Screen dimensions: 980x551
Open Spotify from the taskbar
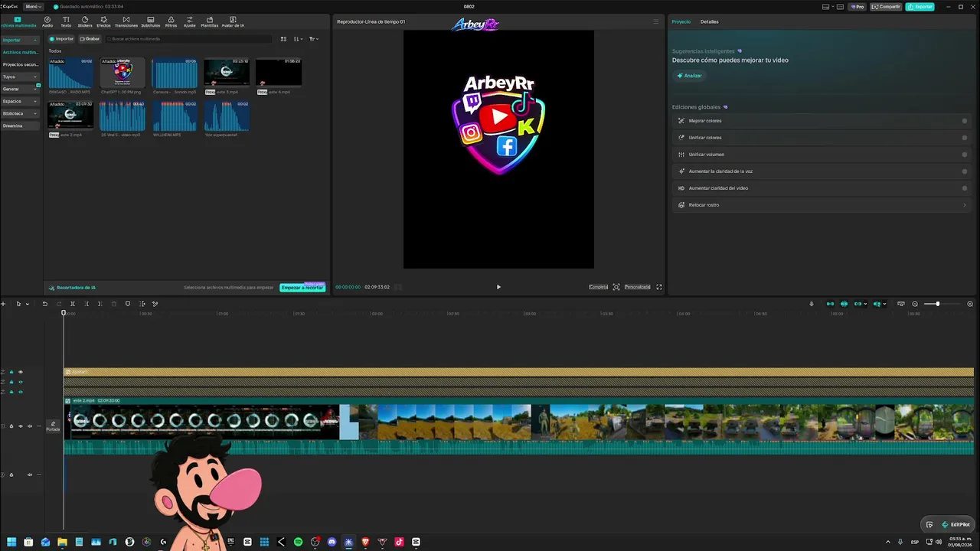[x=298, y=542]
